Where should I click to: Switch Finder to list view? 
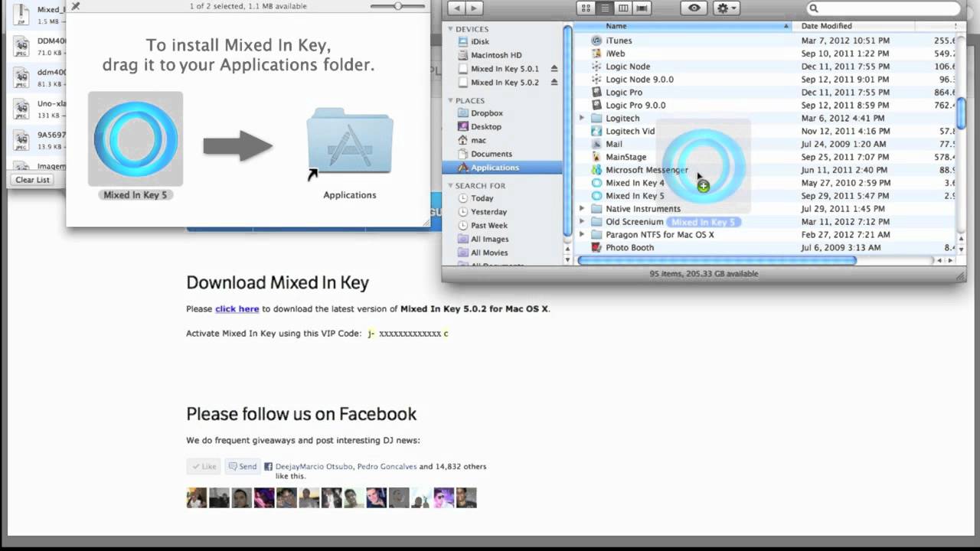(x=604, y=8)
